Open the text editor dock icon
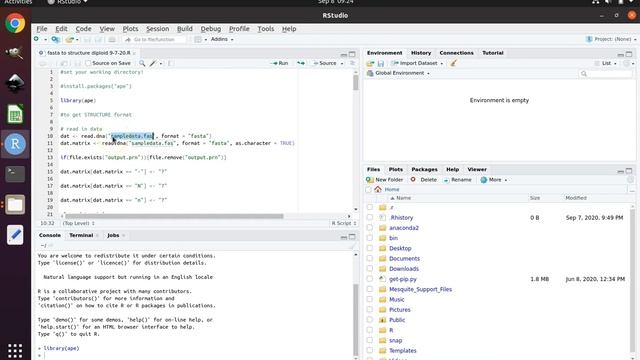Screen dimensions: 640x360 tap(15, 235)
